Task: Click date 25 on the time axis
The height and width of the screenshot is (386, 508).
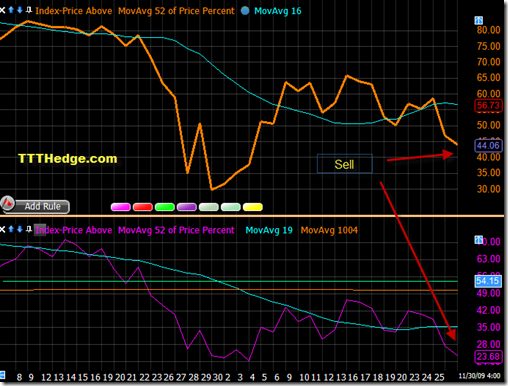Action: coord(439,377)
